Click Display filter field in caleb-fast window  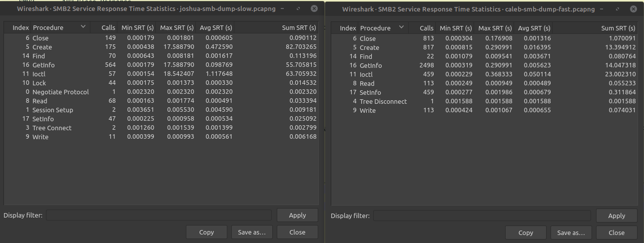click(482, 216)
